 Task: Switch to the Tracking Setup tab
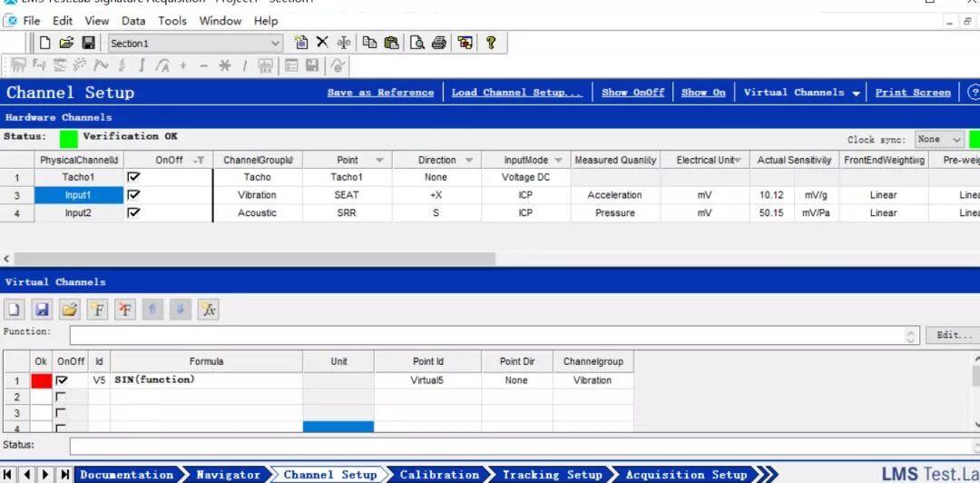click(x=552, y=475)
